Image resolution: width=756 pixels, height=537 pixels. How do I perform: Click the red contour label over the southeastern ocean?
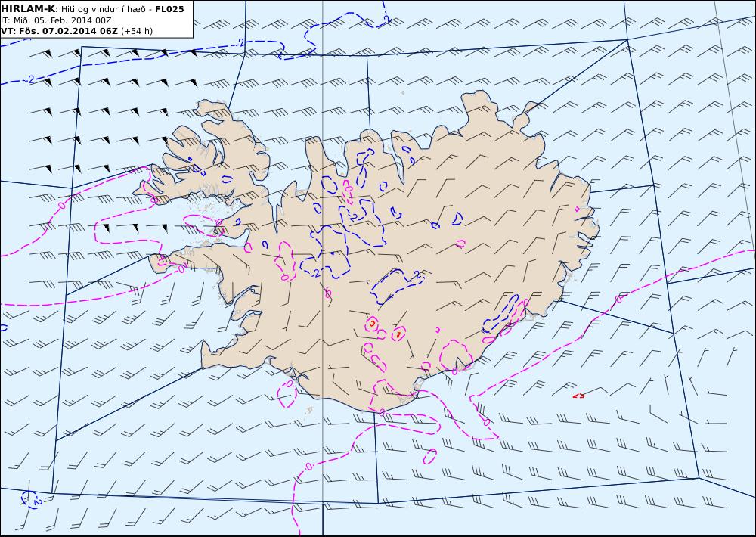tap(578, 396)
